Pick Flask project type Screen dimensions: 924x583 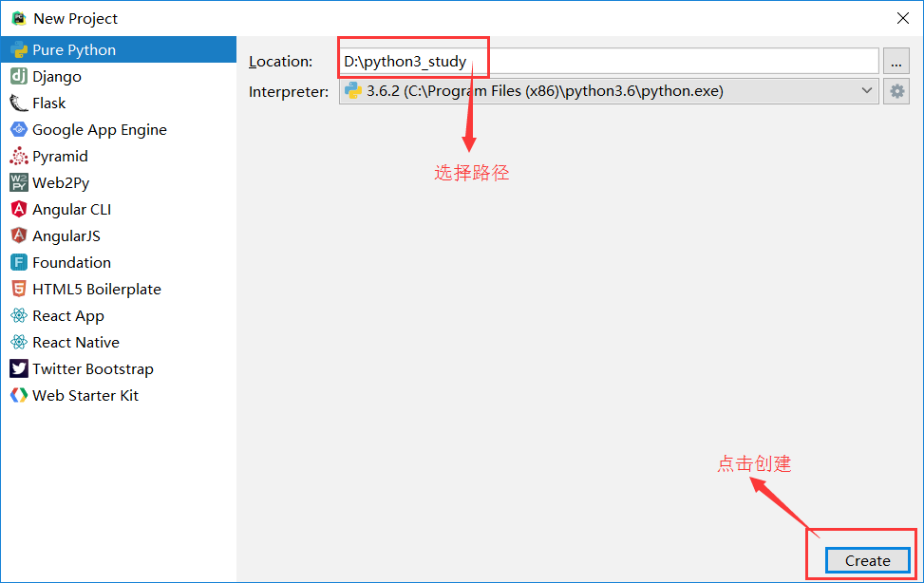(119, 103)
